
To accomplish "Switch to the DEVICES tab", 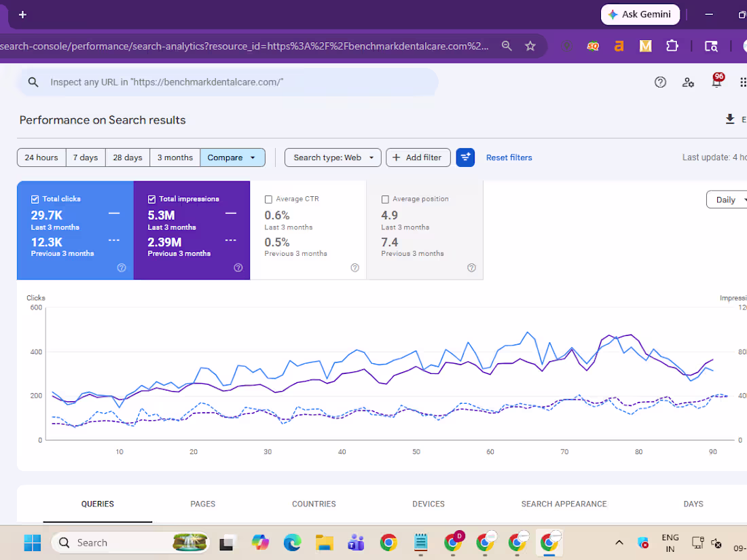I will (x=429, y=504).
